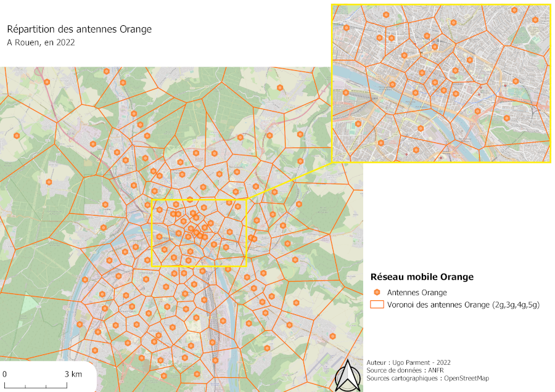Click the antenna marker left of the river in inset
This screenshot has width=555, height=392.
[x=346, y=93]
